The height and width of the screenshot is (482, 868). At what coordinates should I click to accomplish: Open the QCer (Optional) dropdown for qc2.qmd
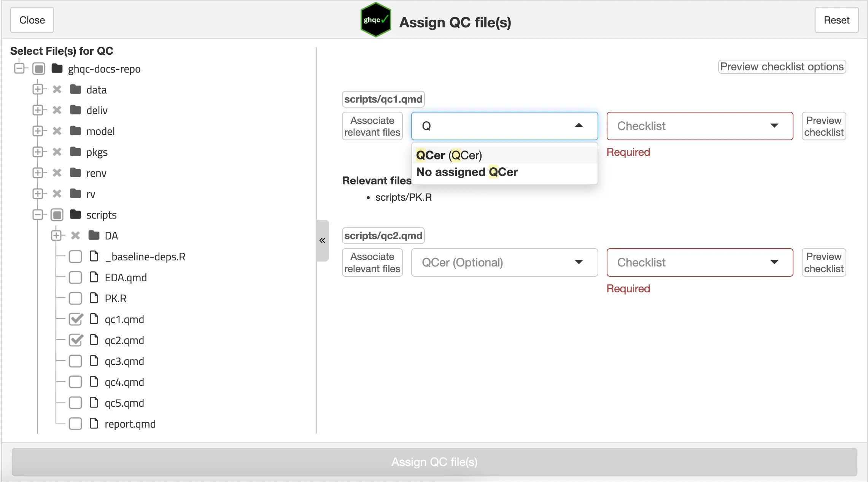point(504,262)
